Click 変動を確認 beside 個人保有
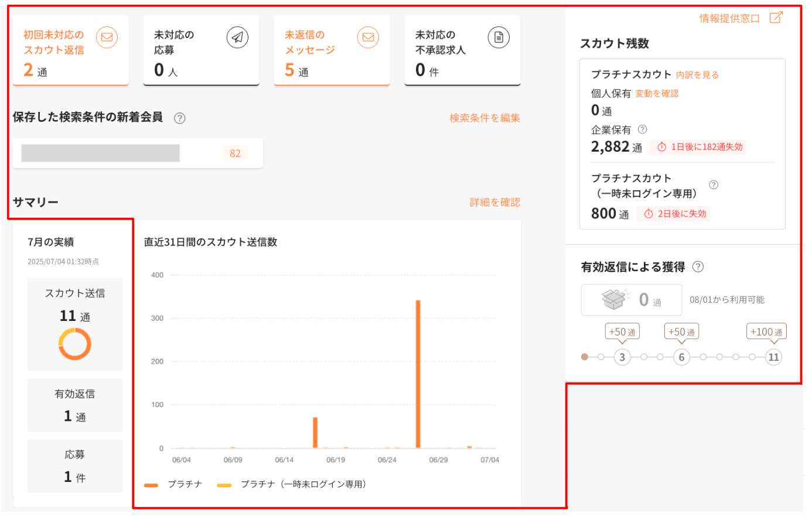 [x=657, y=94]
